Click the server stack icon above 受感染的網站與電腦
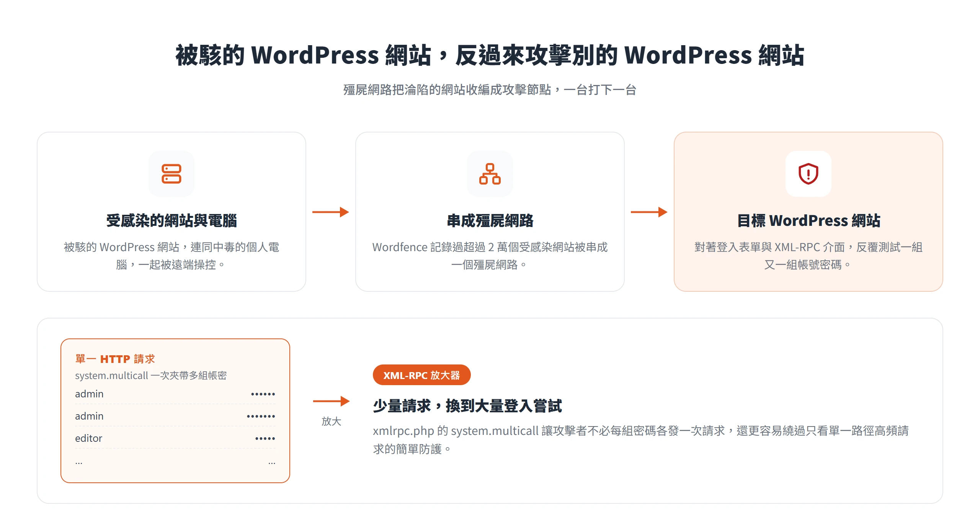Viewport: 980px width, 513px height. pyautogui.click(x=171, y=174)
